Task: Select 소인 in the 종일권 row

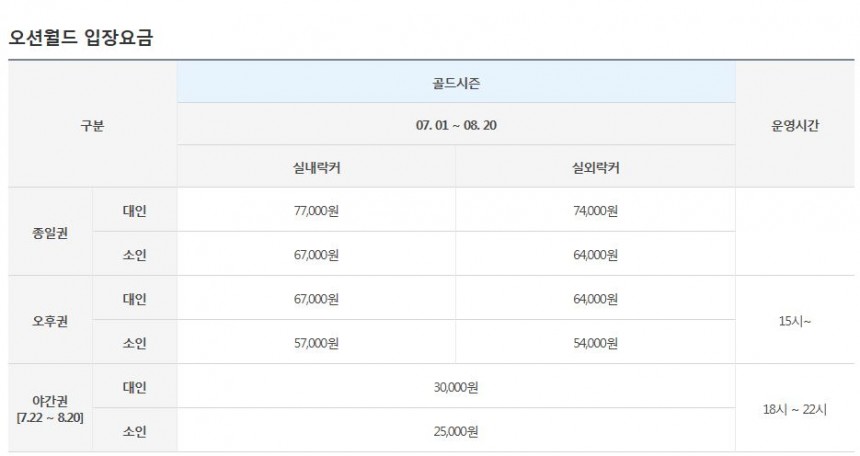Action: pos(134,255)
